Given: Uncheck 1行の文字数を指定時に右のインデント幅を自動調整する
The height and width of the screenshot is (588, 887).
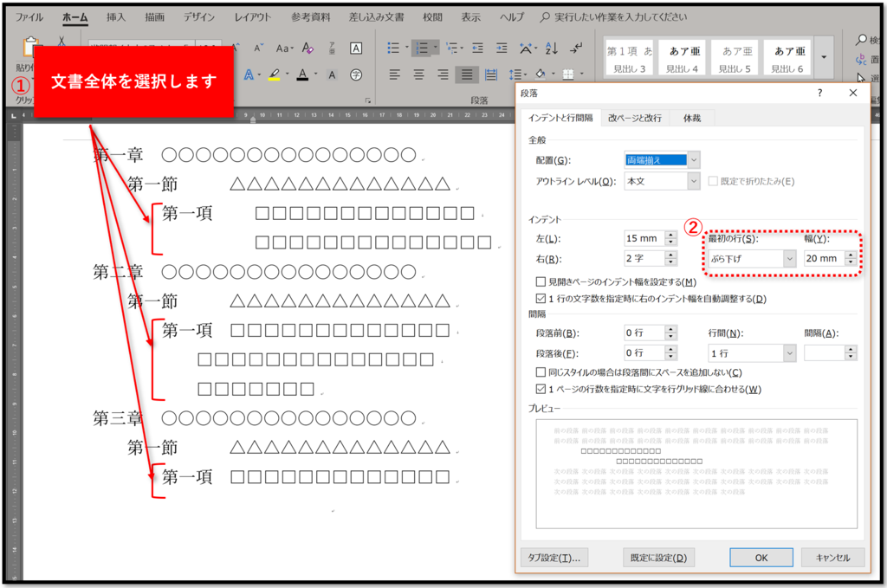Looking at the screenshot, I should tap(541, 299).
